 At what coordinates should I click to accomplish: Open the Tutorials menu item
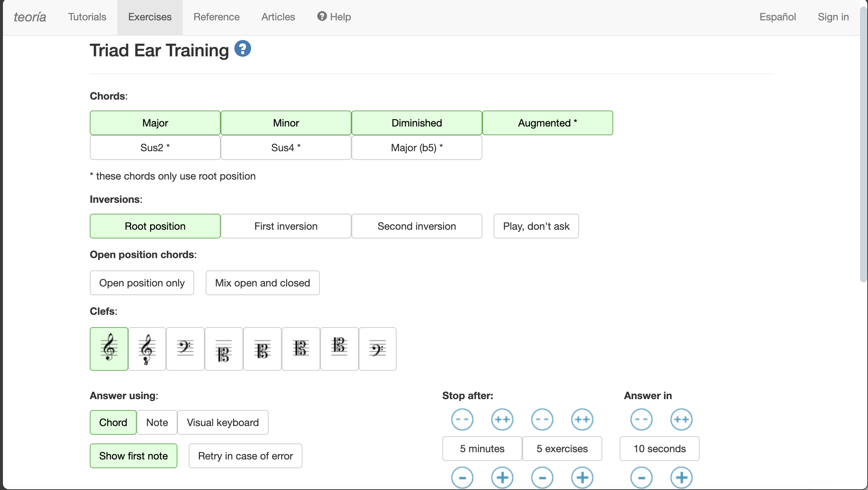[x=87, y=17]
